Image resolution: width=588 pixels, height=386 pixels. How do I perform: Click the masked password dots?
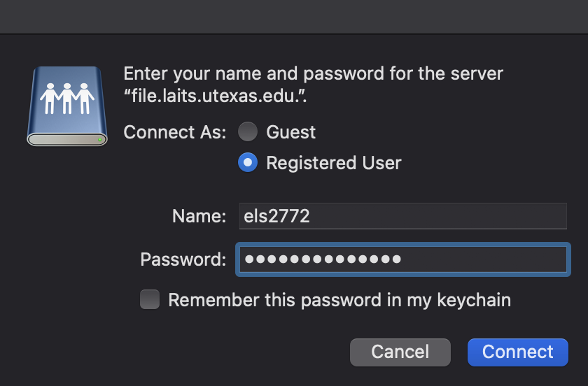click(x=323, y=259)
